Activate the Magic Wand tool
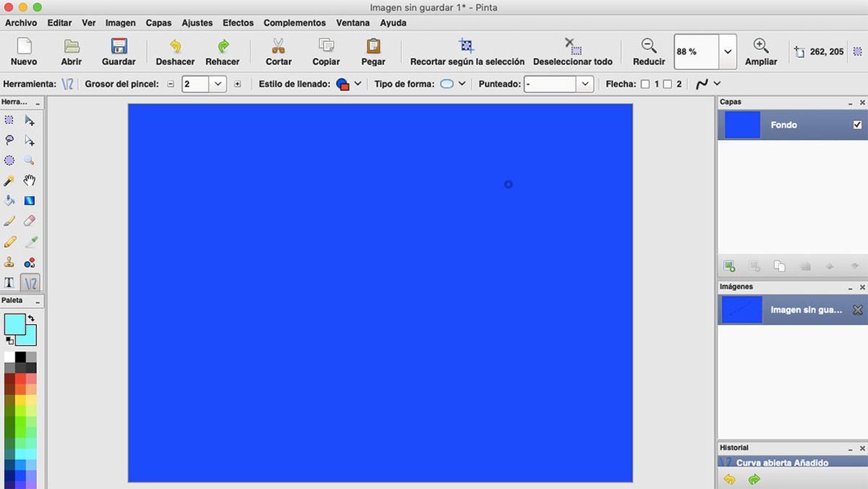 (x=9, y=181)
